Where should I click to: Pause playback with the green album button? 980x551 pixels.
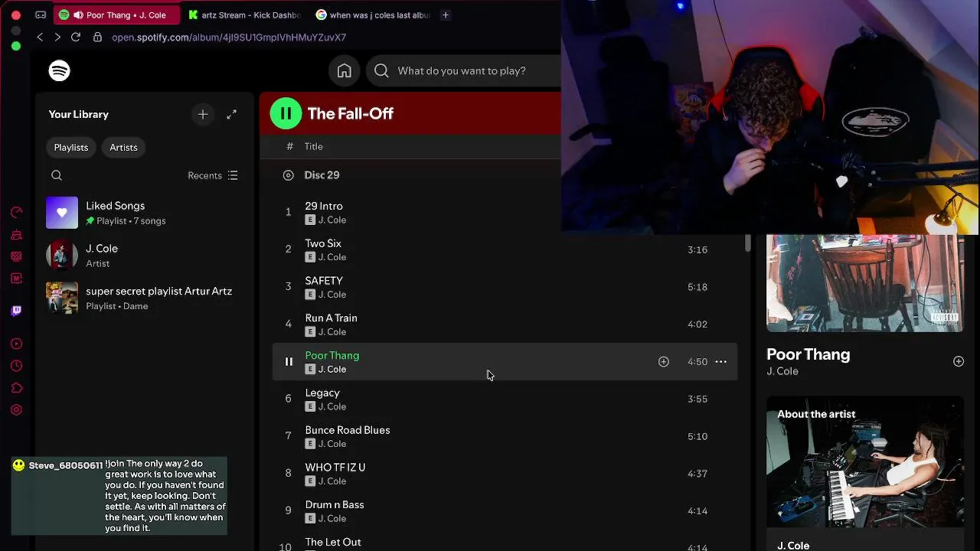point(286,114)
